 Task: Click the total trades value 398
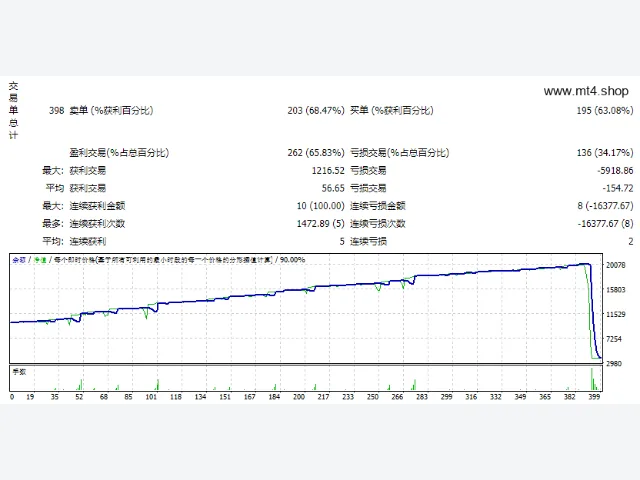(x=57, y=111)
